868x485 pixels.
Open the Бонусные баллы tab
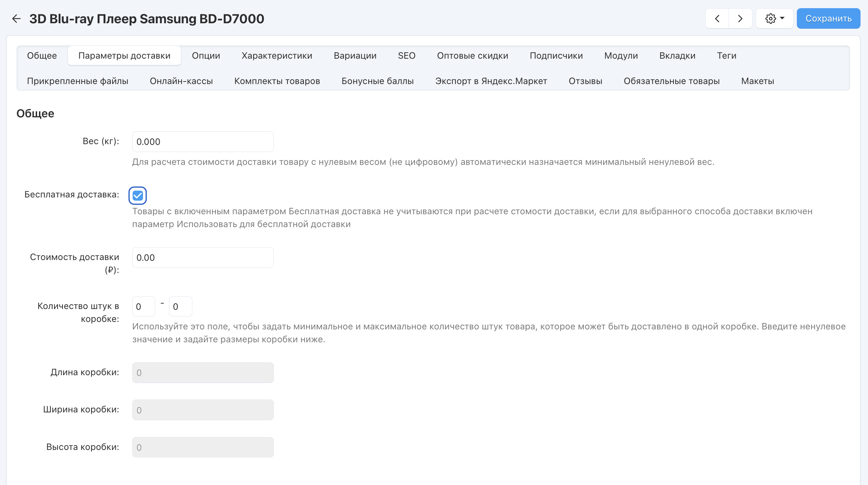(x=378, y=81)
